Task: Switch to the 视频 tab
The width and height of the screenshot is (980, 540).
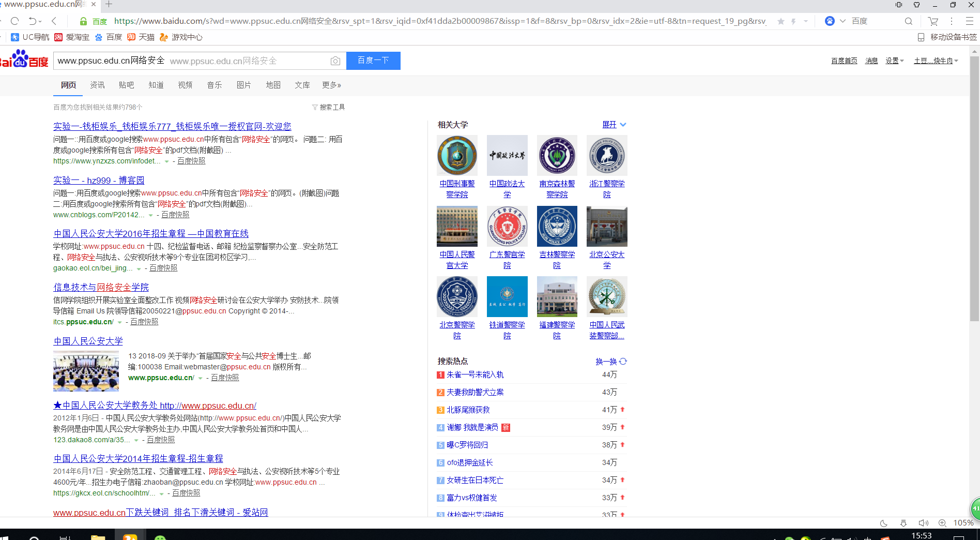Action: click(185, 85)
